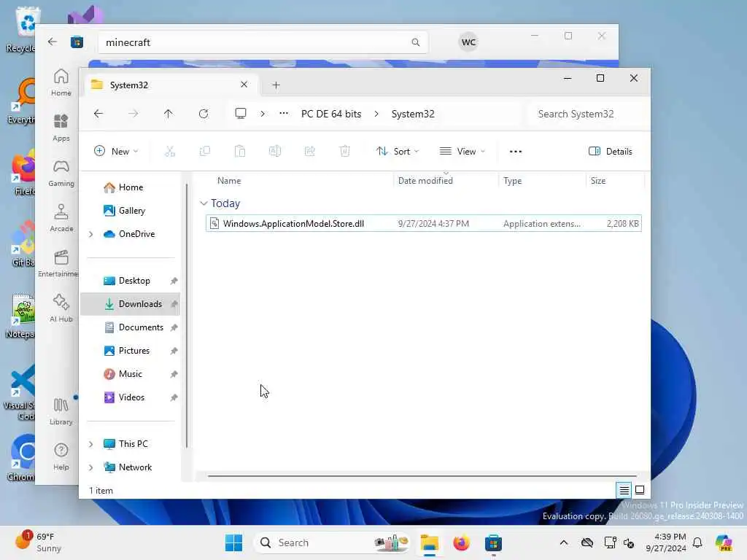Open AI Hub in Microsoft Store sidebar

(x=61, y=308)
